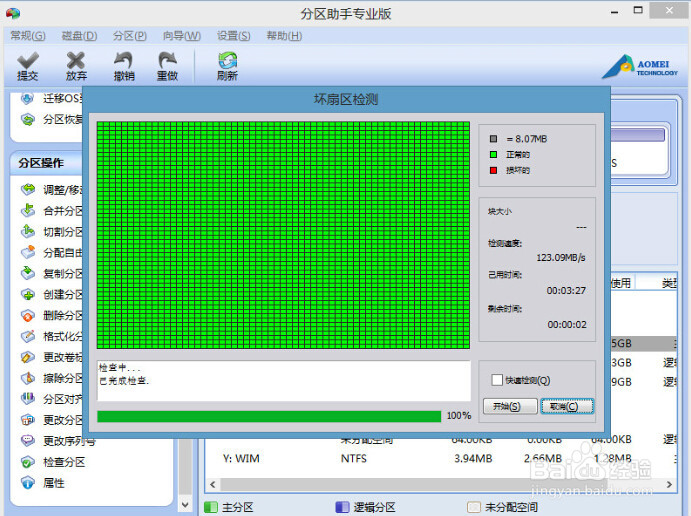Open the 分区(P) menu
This screenshot has width=691, height=516.
[130, 36]
